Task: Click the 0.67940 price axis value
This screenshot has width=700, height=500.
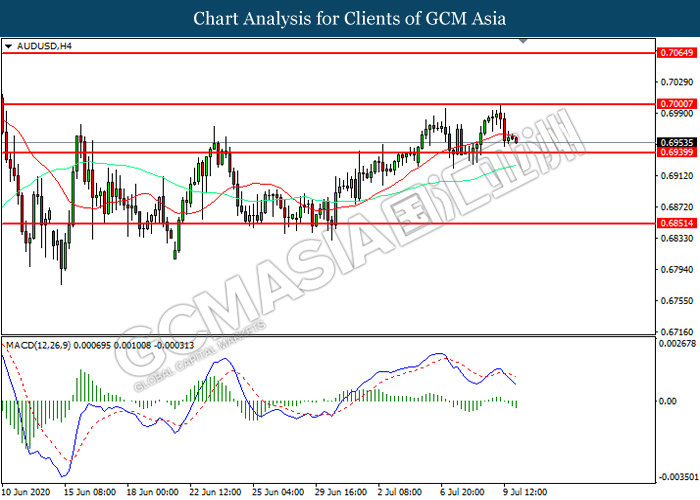Action: (x=677, y=270)
